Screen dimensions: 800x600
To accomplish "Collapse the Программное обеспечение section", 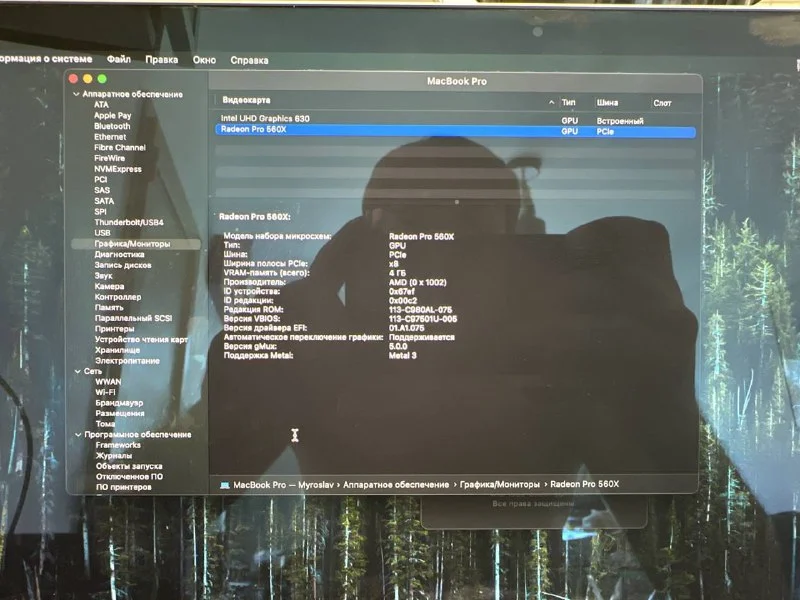I will 74,435.
